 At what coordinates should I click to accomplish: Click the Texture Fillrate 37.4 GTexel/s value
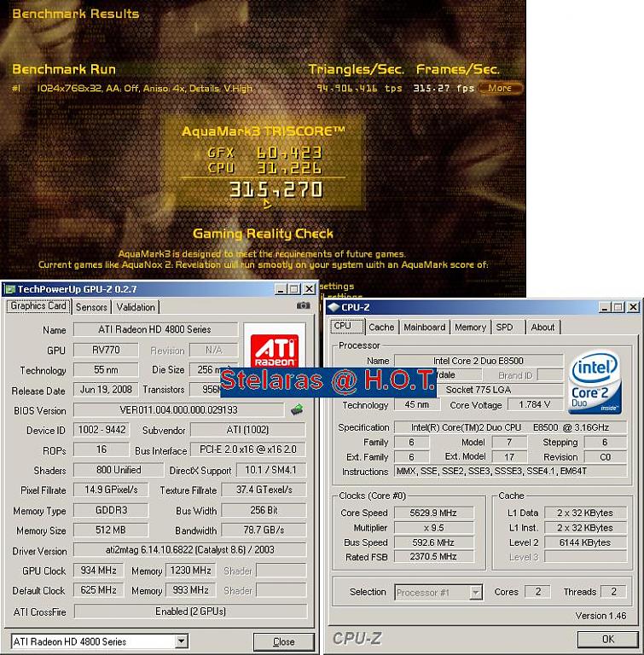[x=264, y=490]
